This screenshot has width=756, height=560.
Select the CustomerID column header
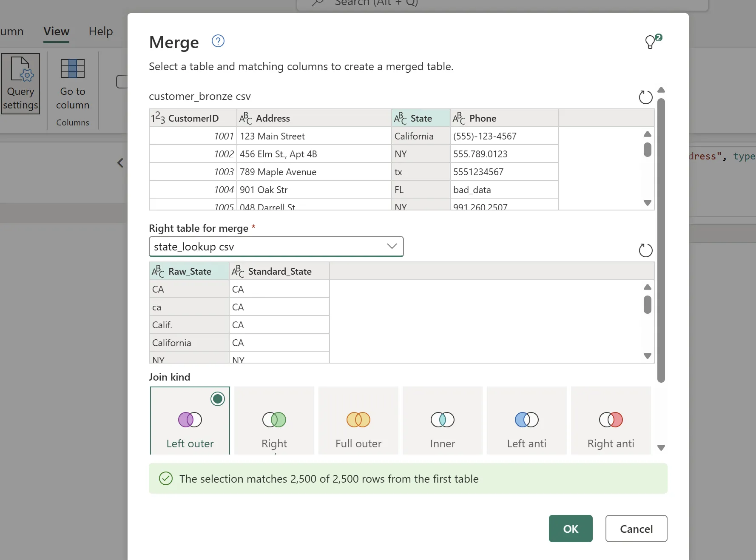point(193,118)
